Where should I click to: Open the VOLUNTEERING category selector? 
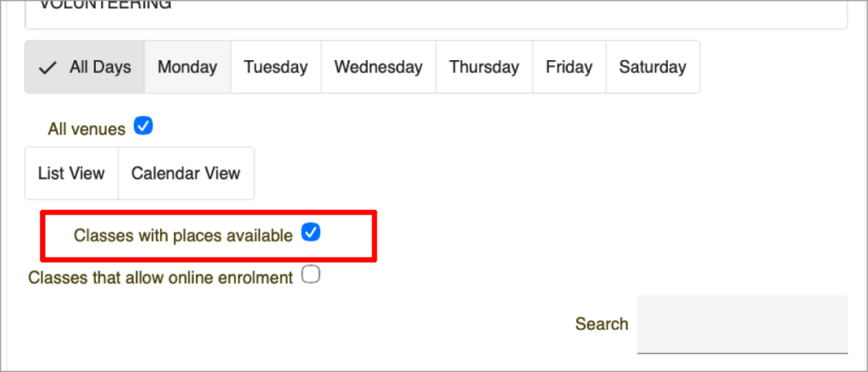[437, 12]
